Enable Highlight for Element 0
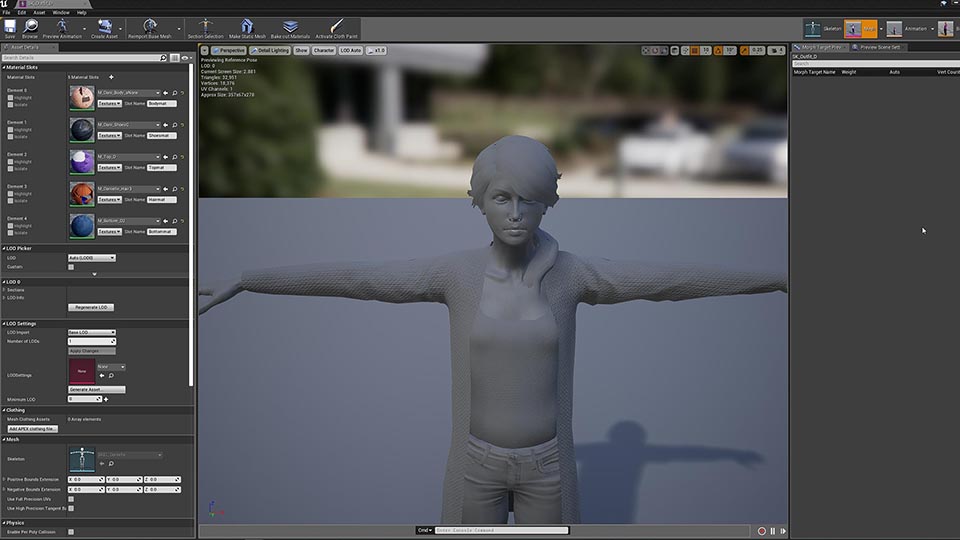Image resolution: width=960 pixels, height=540 pixels. 10,98
